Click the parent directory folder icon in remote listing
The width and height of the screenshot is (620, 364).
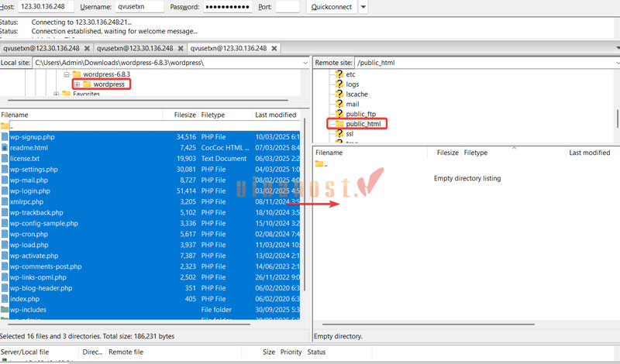(x=319, y=163)
